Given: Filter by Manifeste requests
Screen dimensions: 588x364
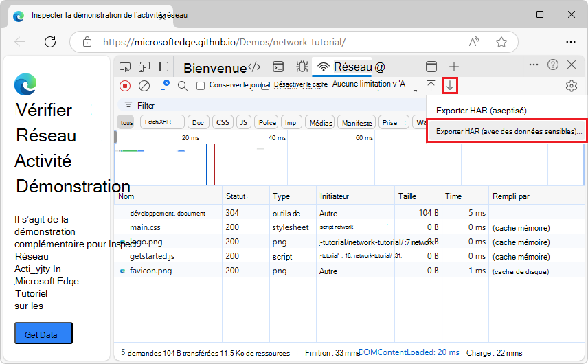Looking at the screenshot, I should click(x=357, y=122).
